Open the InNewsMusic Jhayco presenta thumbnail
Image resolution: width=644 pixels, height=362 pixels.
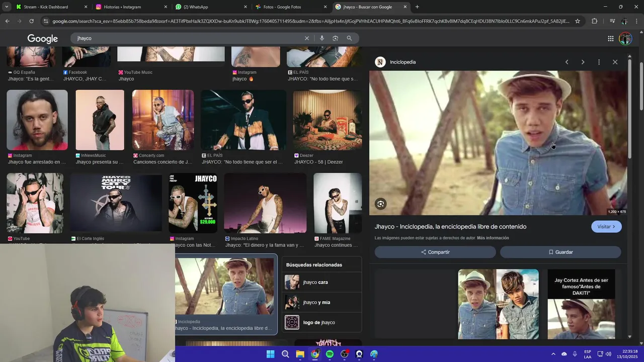click(x=100, y=120)
